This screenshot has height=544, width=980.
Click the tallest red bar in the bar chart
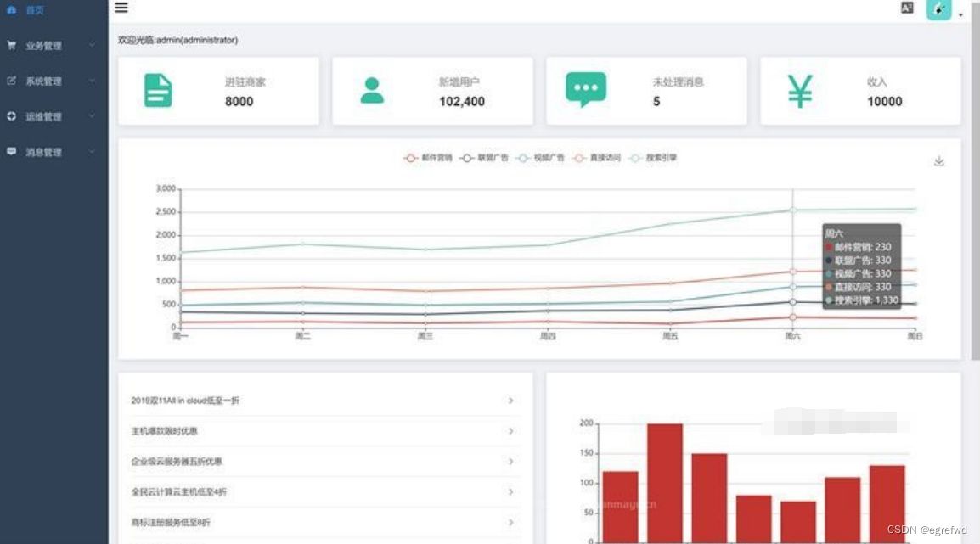coord(664,482)
